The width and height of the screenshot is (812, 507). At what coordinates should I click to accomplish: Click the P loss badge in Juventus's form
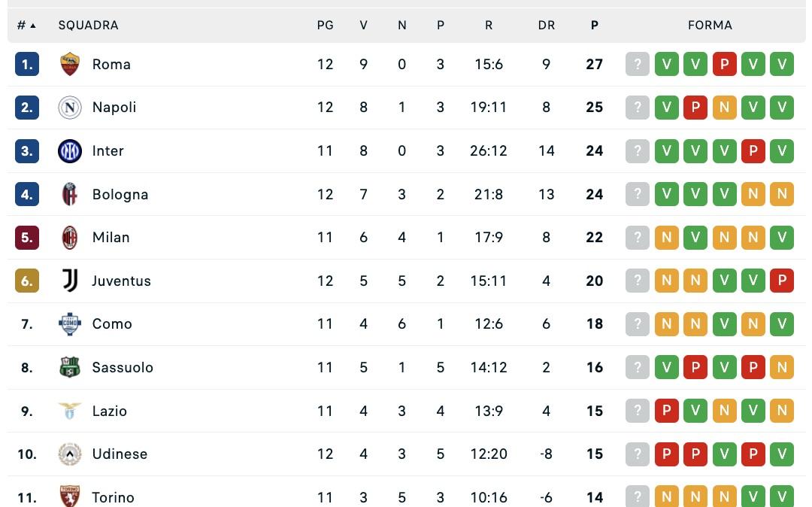(782, 281)
